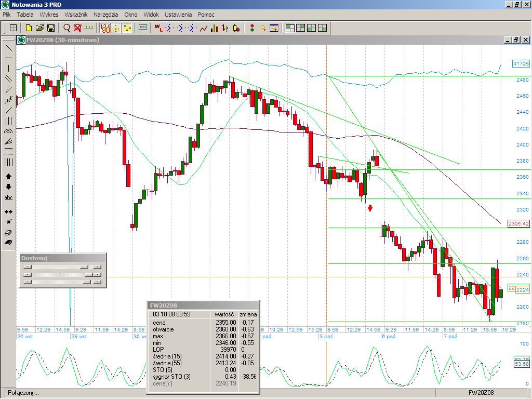
Task: Select the yellow ruler measure tool
Action: (88, 28)
